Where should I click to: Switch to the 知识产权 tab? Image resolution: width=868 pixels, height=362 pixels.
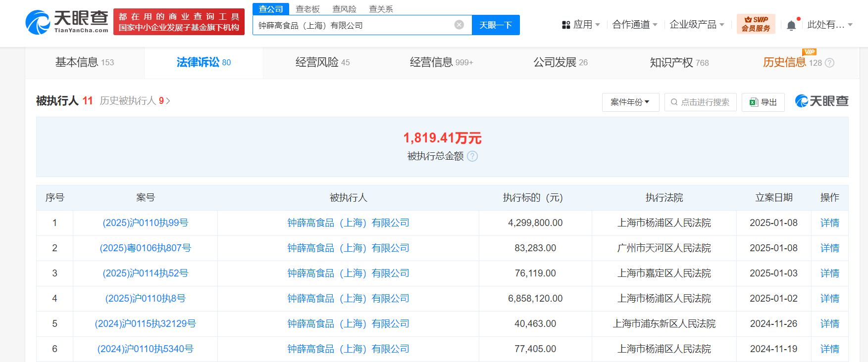(x=679, y=63)
